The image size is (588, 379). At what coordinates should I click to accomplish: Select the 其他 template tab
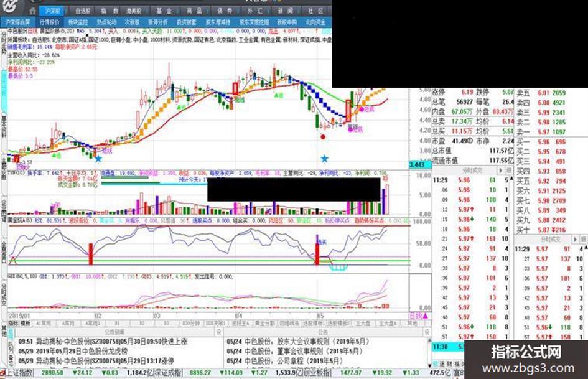[412, 323]
